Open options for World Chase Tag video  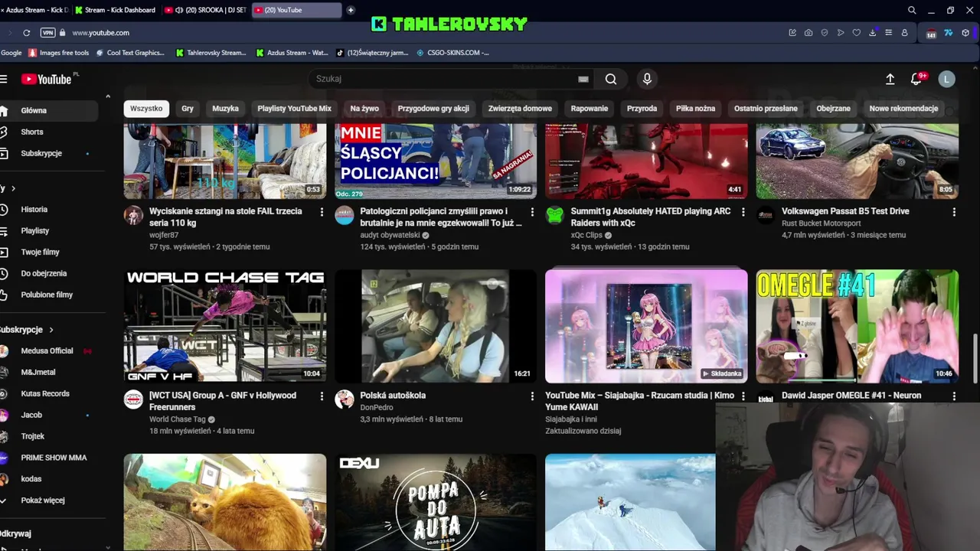(x=322, y=396)
